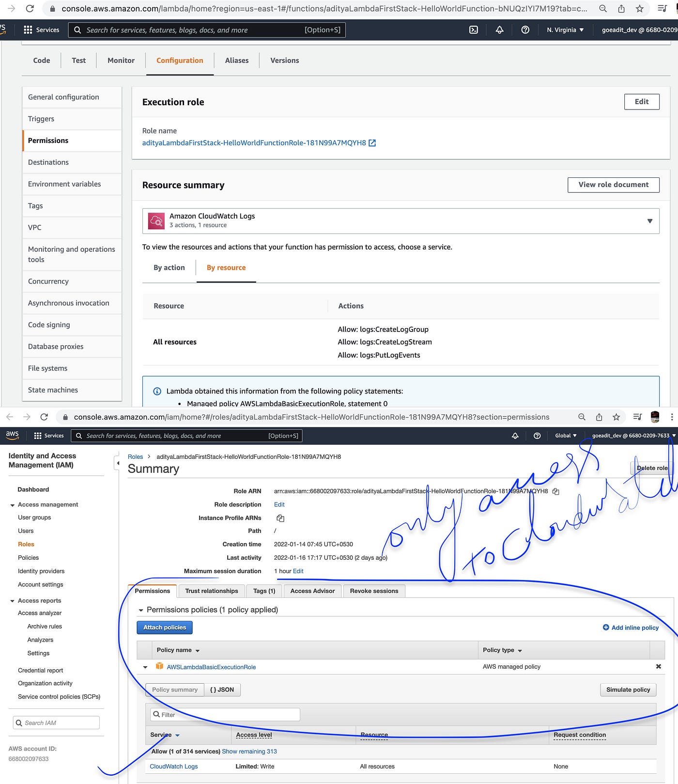The height and width of the screenshot is (784, 678).
Task: Click profile avatar in IAM browser toolbar
Action: [655, 417]
